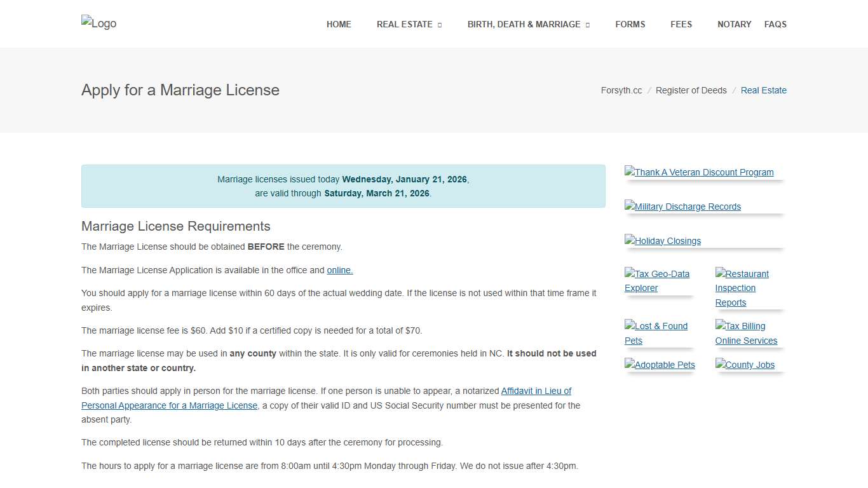Image resolution: width=868 pixels, height=488 pixels.
Task: Click the Real Estate breadcrumb link
Action: (x=763, y=90)
